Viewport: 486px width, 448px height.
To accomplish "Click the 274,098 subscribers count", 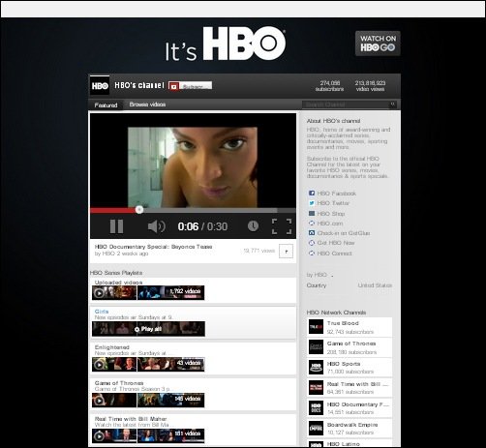I will pyautogui.click(x=329, y=86).
